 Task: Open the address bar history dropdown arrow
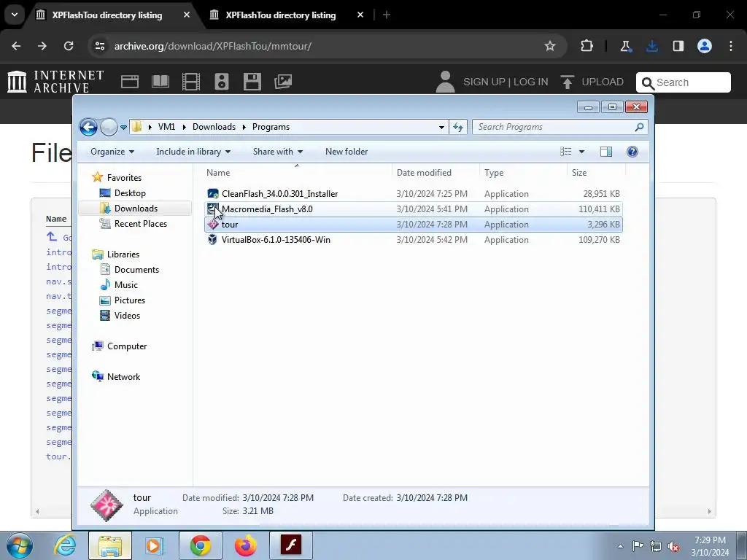click(x=441, y=127)
